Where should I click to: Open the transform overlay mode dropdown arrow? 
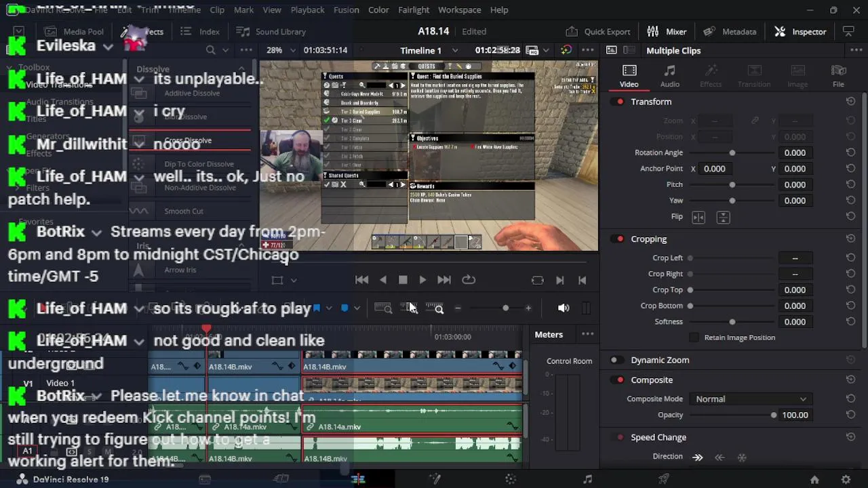293,280
